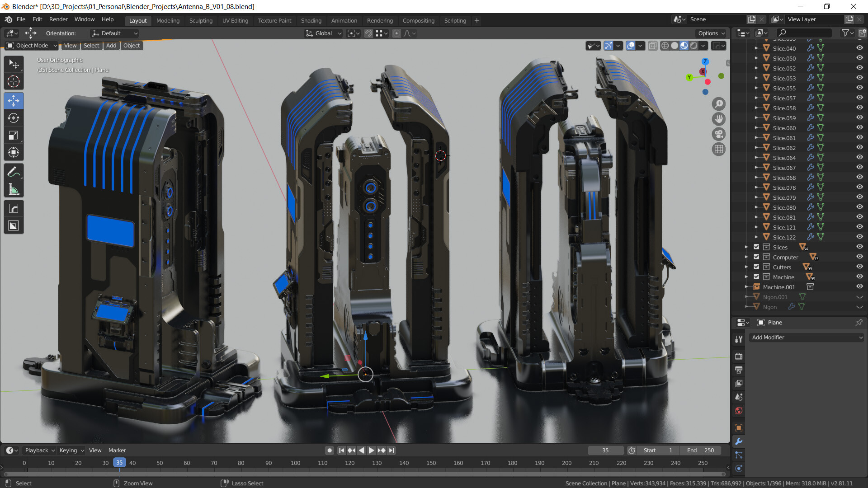Select the Select Box tool
Screen dimensions: 868x488
14,64
